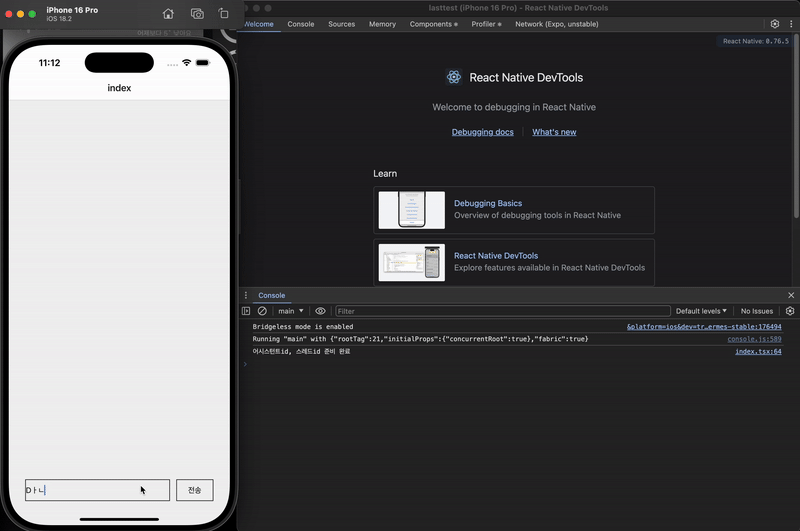Open the index.tsx:64 source link
800x531 pixels.
click(x=758, y=351)
